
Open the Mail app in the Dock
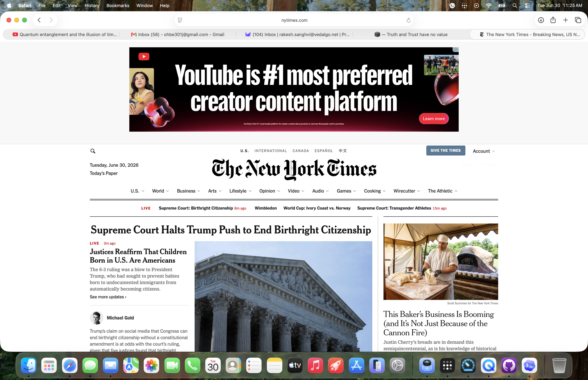[111, 365]
